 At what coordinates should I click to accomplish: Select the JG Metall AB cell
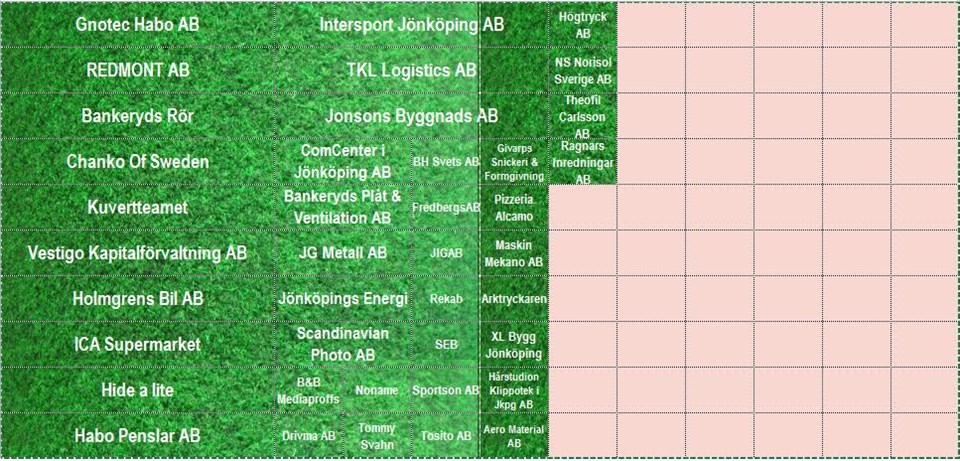[x=342, y=253]
